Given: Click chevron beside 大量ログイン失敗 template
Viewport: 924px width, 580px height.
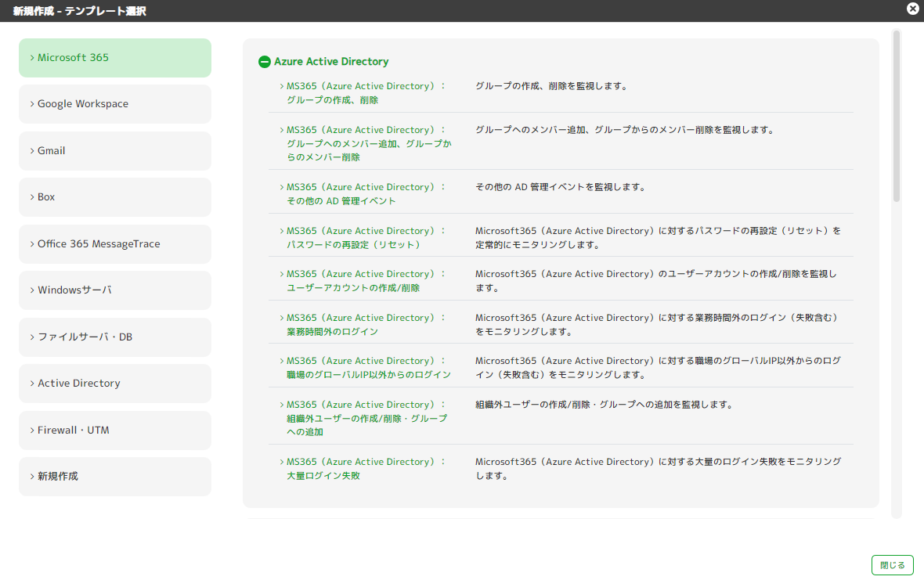Looking at the screenshot, I should coord(282,462).
